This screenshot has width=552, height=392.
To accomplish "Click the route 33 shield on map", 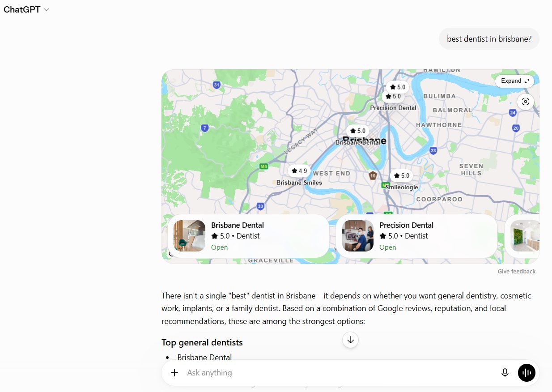I will [x=261, y=206].
